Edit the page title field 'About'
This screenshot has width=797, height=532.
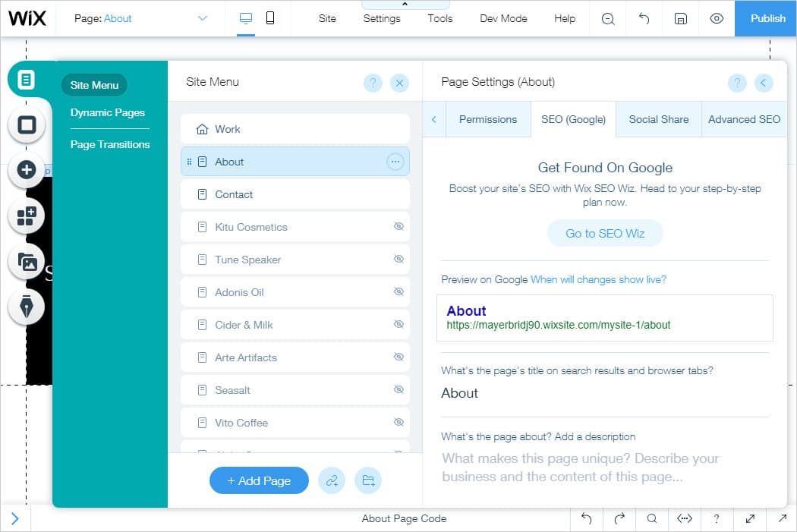coord(605,393)
